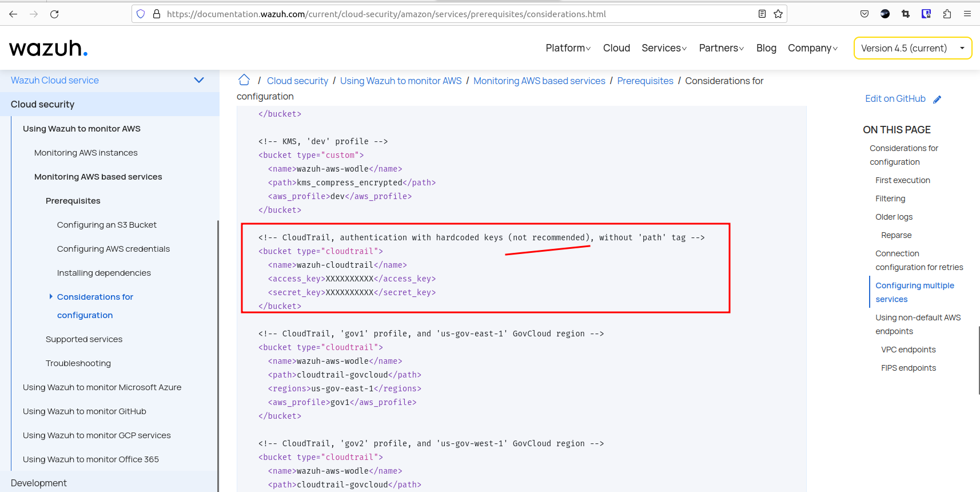The width and height of the screenshot is (980, 492).
Task: Open Configuring AWS credentials page
Action: [x=113, y=249]
